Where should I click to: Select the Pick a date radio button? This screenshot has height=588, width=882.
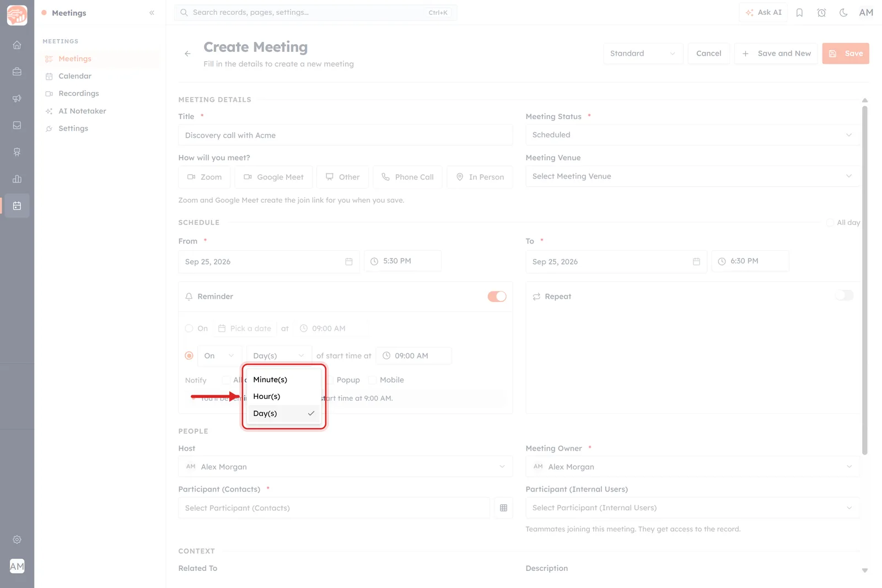189,328
